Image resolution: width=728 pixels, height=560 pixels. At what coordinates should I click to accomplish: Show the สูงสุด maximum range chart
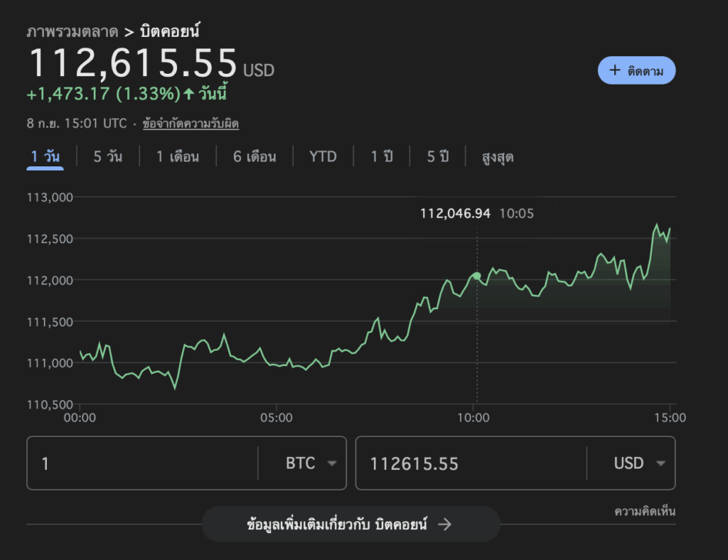[x=498, y=156]
